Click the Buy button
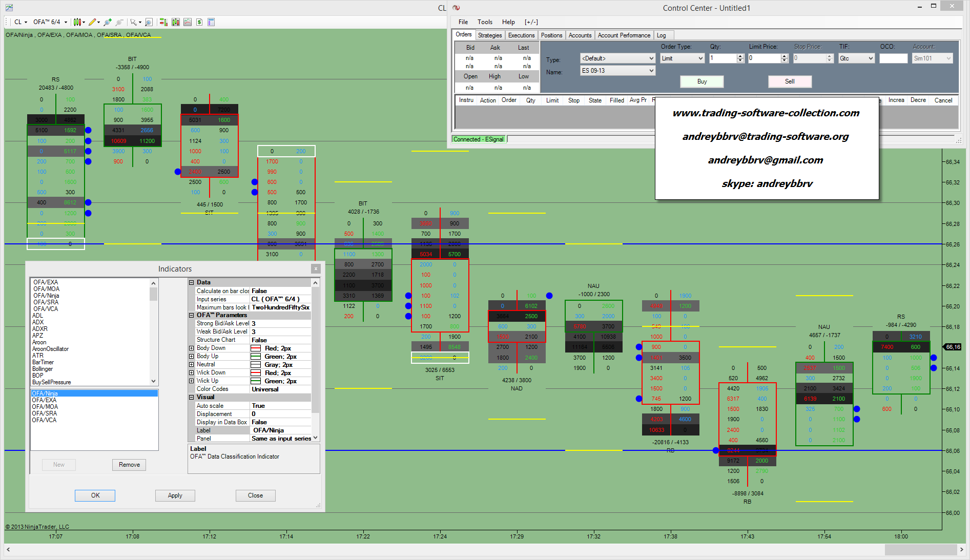This screenshot has width=970, height=560. click(x=701, y=81)
